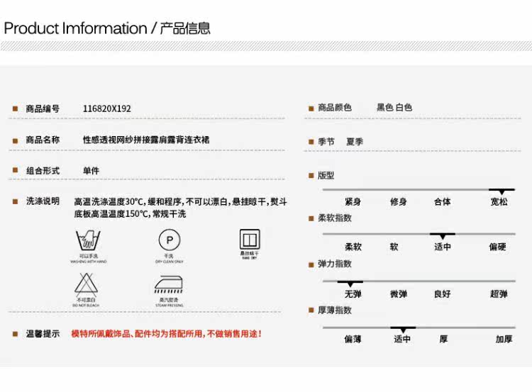This screenshot has width=532, height=392.
Task: Click the hand wash care icon
Action: click(88, 240)
